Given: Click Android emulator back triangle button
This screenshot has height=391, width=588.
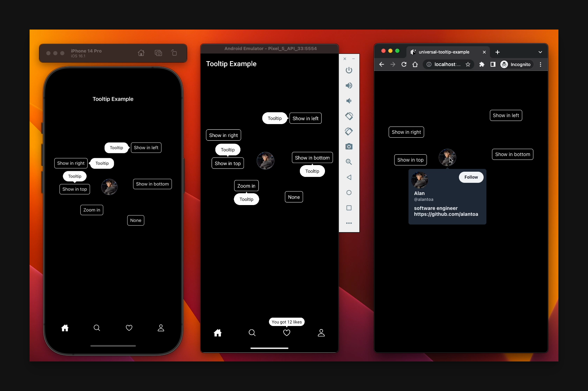Looking at the screenshot, I should [349, 177].
